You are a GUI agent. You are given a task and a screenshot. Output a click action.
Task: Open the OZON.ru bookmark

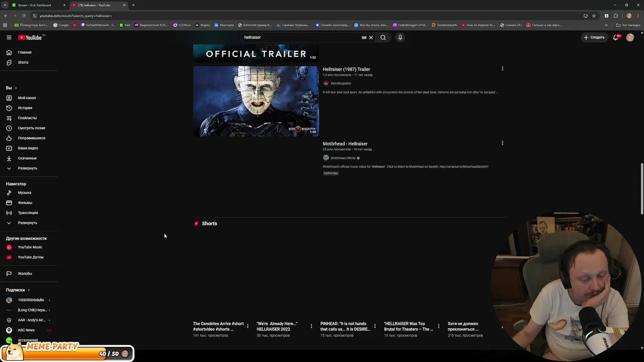(182, 25)
